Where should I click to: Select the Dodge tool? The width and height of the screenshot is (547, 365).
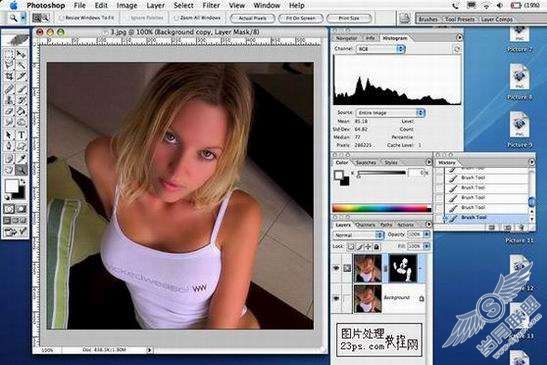click(21, 123)
